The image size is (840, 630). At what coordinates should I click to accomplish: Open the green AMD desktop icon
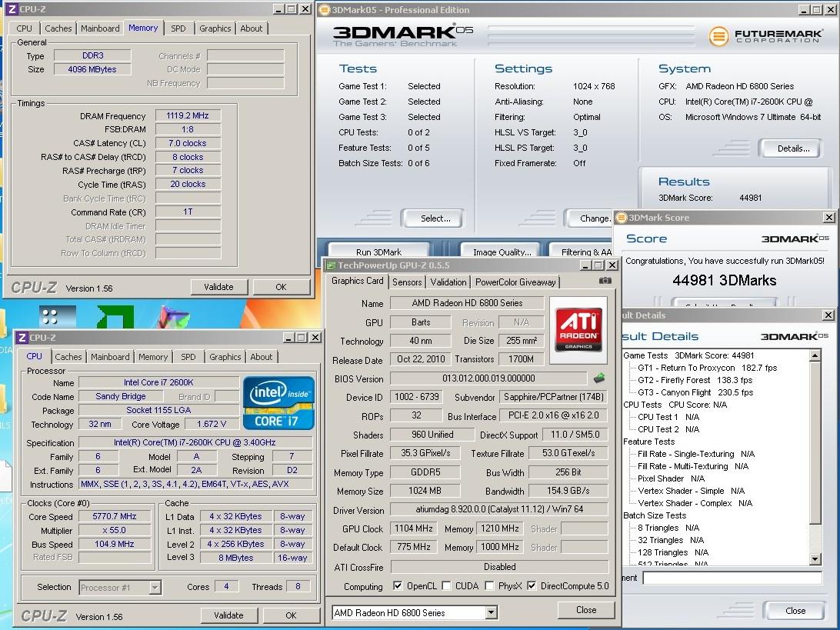115,317
